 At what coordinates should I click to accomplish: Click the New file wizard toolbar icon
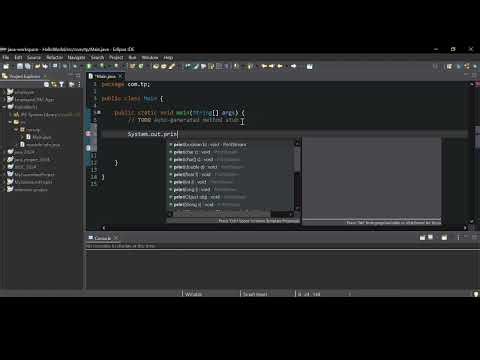tap(6, 66)
